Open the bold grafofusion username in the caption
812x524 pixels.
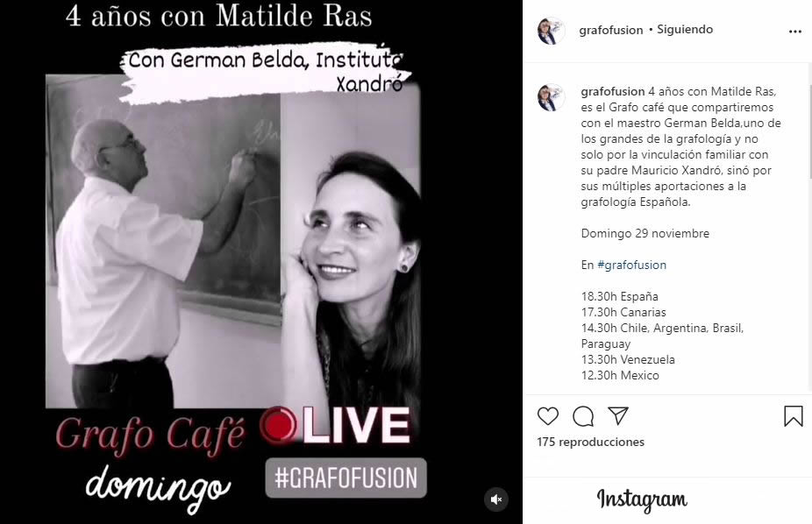613,91
